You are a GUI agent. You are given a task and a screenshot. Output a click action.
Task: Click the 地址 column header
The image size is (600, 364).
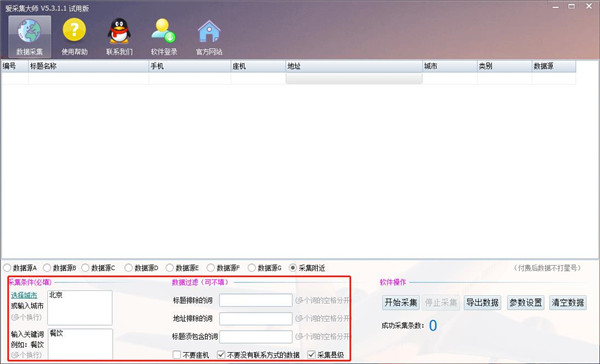coord(354,66)
